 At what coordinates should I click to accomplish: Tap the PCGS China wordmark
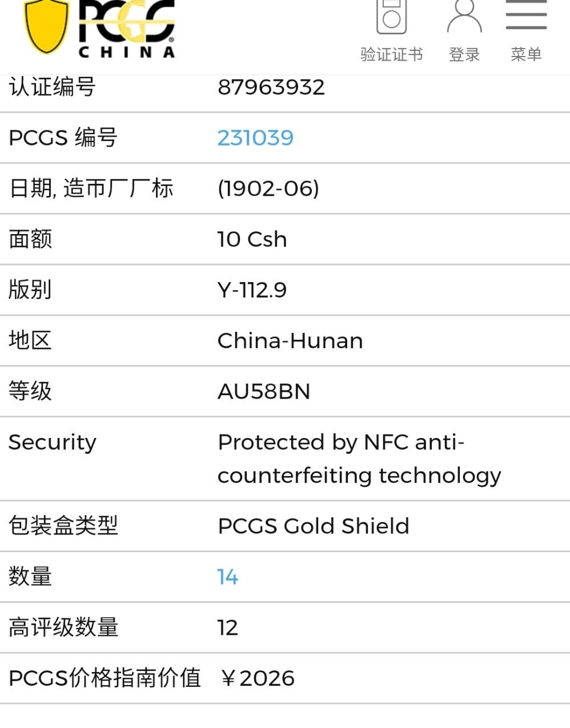[127, 30]
